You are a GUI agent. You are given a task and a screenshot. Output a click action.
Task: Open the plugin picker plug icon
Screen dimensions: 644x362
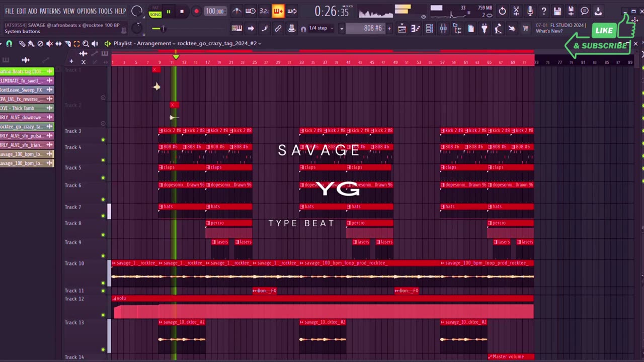(484, 29)
